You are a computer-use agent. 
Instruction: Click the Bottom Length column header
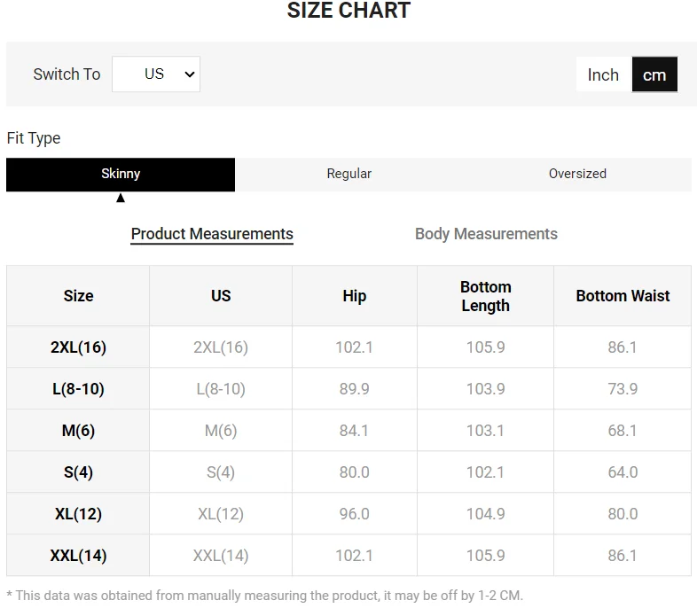coord(485,296)
